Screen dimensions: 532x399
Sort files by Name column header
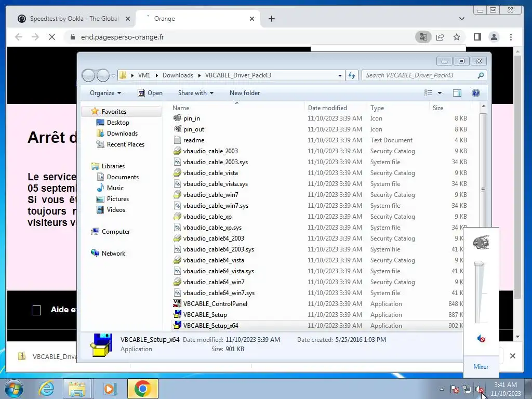237,108
